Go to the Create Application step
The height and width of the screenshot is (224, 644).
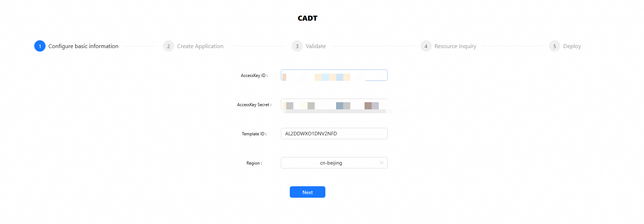pyautogui.click(x=200, y=46)
